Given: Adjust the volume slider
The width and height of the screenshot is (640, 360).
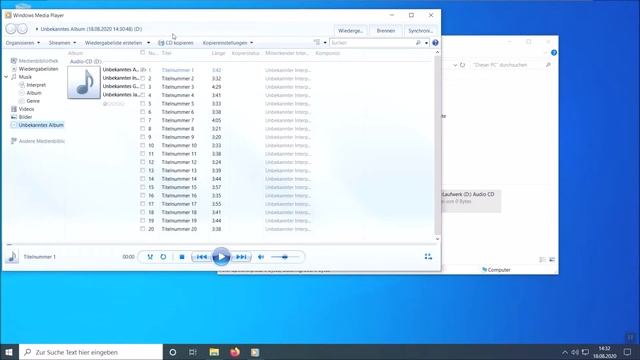Looking at the screenshot, I should coord(285,257).
